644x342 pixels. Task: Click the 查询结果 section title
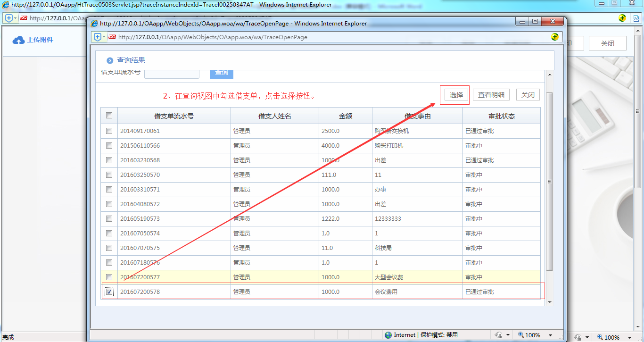coord(131,60)
